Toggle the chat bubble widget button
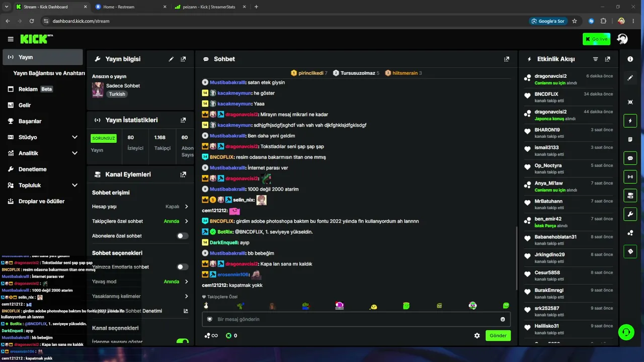Image resolution: width=644 pixels, height=362 pixels. [630, 158]
